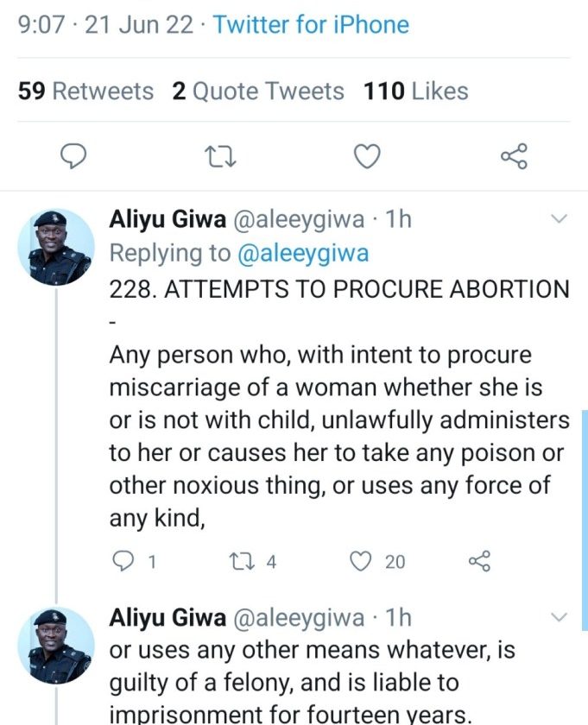The height and width of the screenshot is (725, 588).
Task: Like the main tweet
Action: point(368,155)
